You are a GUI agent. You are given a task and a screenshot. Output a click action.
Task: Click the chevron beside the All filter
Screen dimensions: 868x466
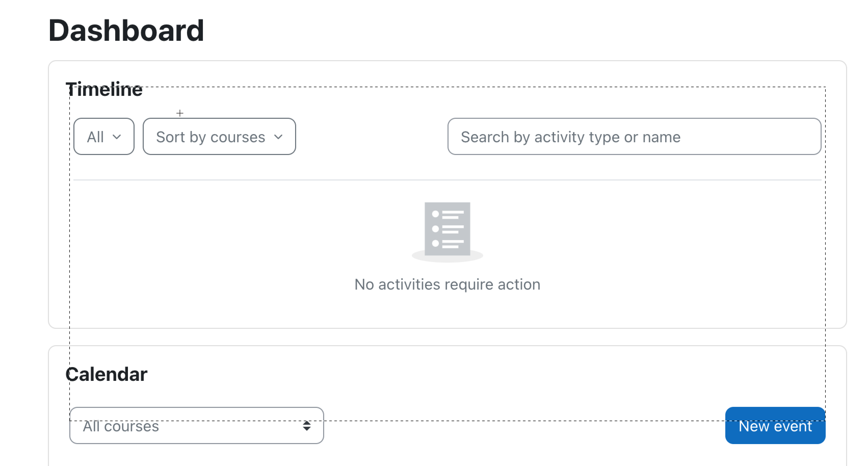pos(116,137)
